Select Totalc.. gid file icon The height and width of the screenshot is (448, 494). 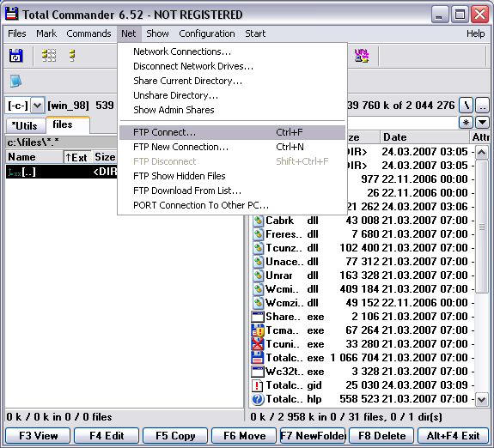click(x=258, y=385)
